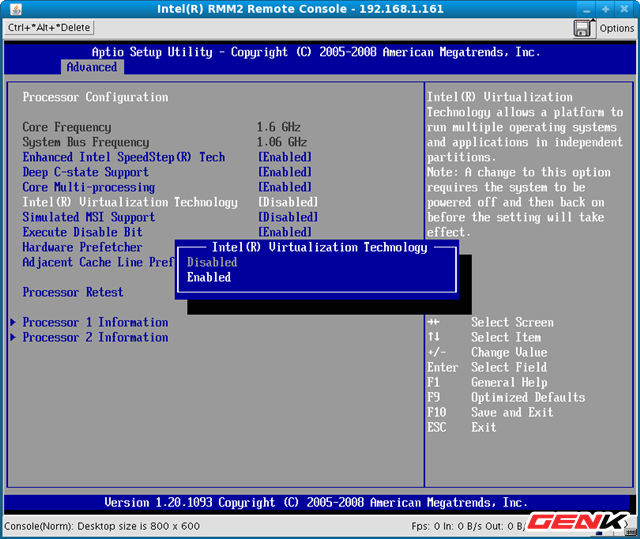640x539 pixels.
Task: Select Enhanced Intel SpeedStep Tech option
Action: coord(123,157)
